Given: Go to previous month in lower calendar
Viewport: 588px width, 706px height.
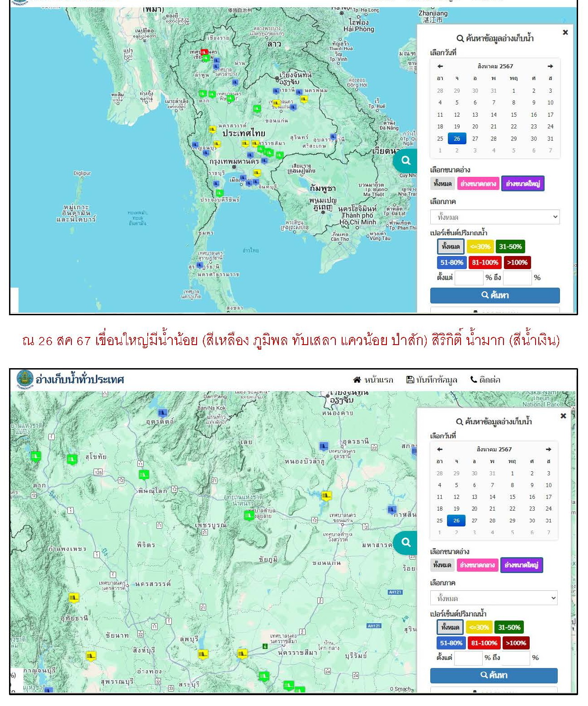Looking at the screenshot, I should point(439,449).
